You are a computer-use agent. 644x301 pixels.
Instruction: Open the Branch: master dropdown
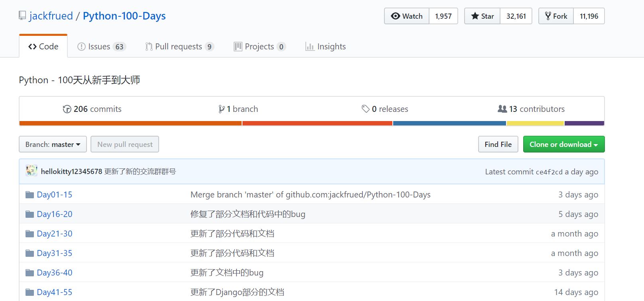pos(53,145)
